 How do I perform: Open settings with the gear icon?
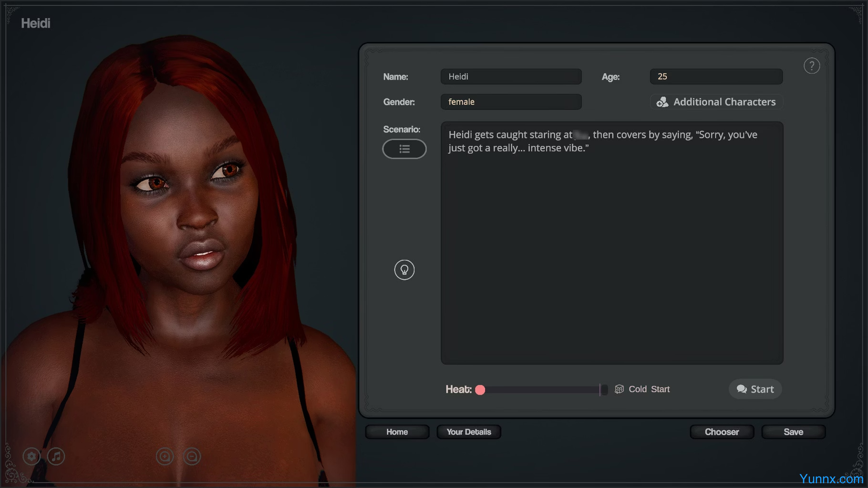pos(31,456)
